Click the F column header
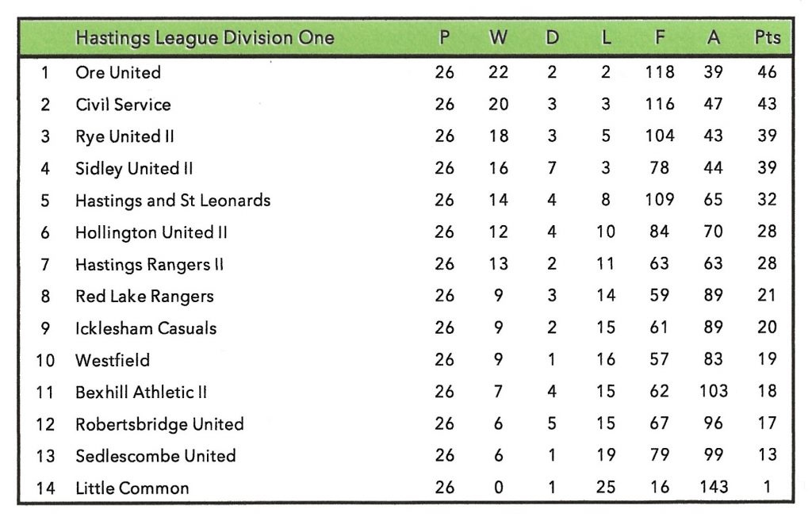This screenshot has width=812, height=521. [660, 38]
